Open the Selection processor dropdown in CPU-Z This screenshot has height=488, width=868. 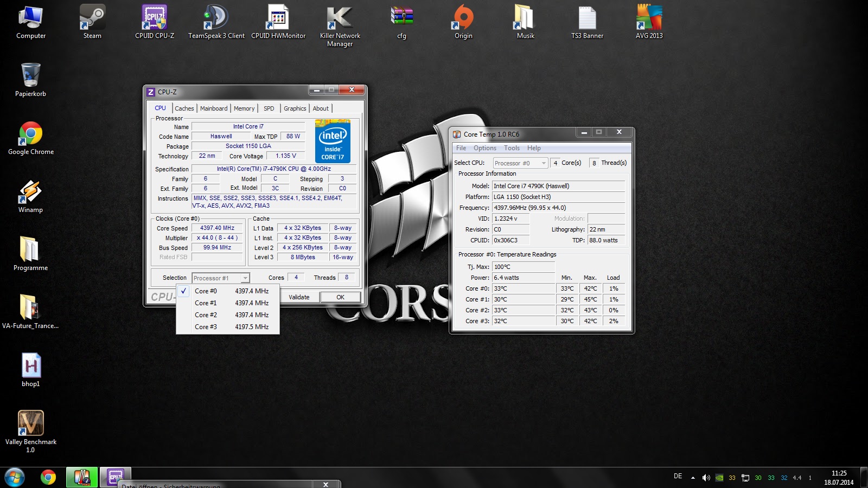(x=221, y=278)
